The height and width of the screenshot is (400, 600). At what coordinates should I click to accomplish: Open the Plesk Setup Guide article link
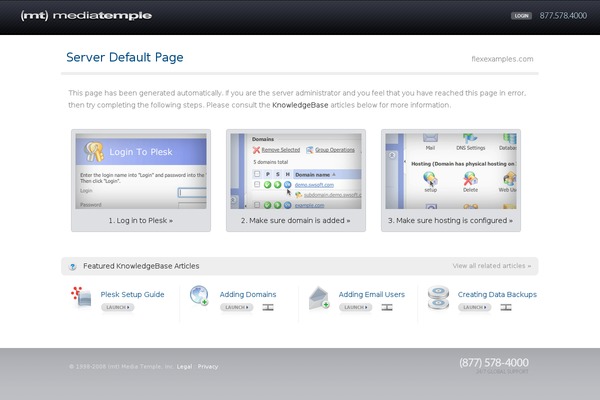[132, 294]
